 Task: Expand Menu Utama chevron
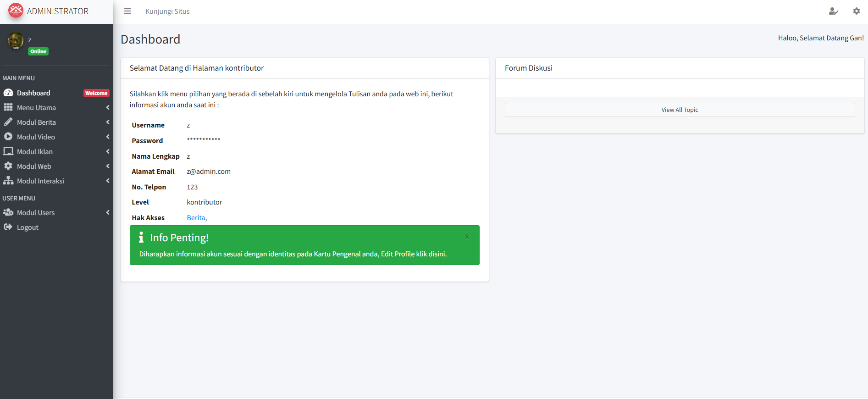(x=108, y=107)
